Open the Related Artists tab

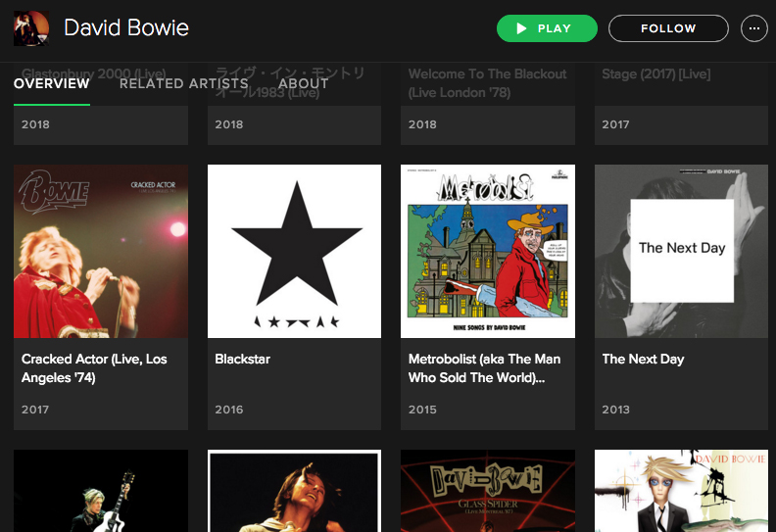183,83
